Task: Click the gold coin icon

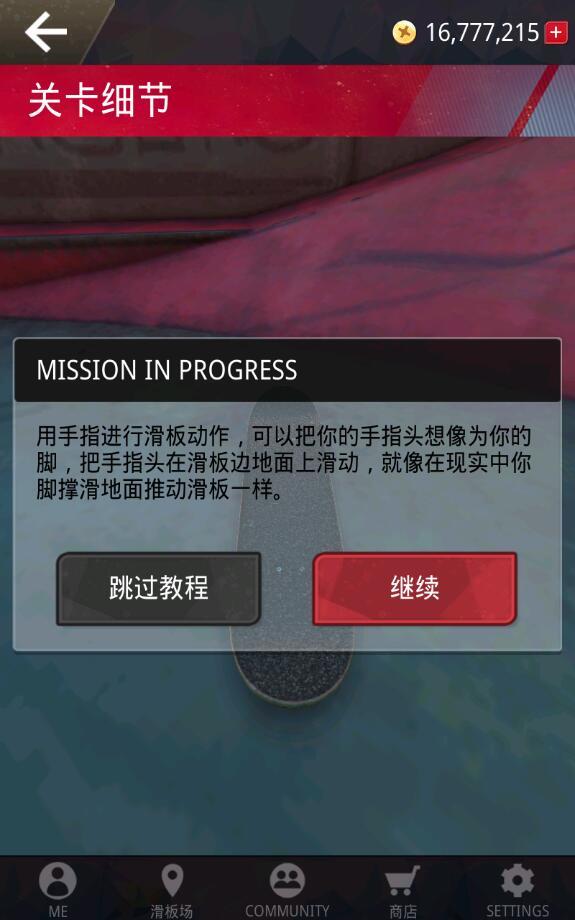Action: [x=404, y=32]
